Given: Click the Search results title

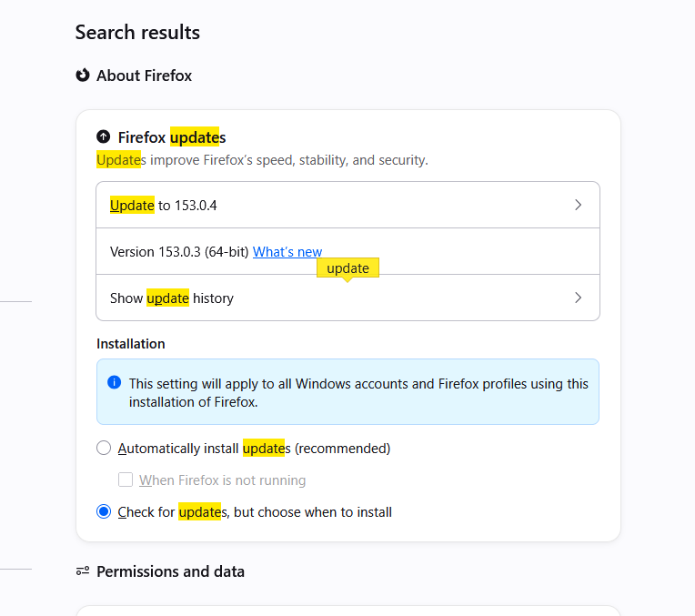Looking at the screenshot, I should coord(137,33).
